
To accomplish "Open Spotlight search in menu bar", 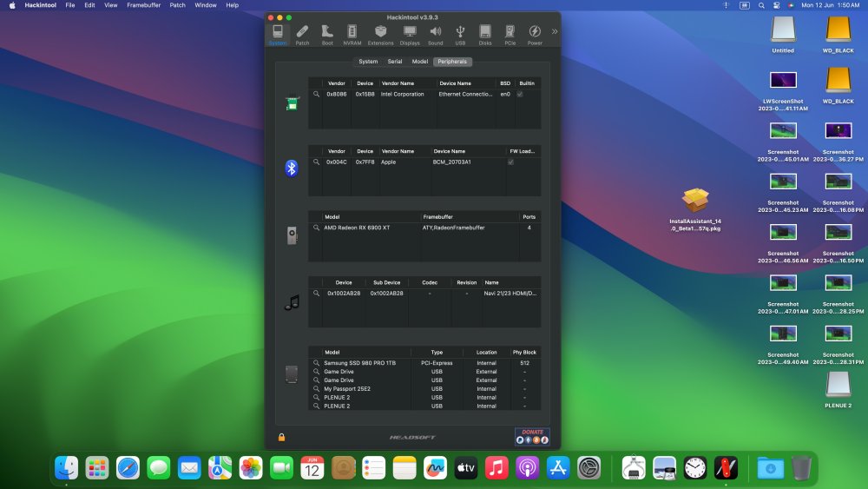I will [761, 5].
